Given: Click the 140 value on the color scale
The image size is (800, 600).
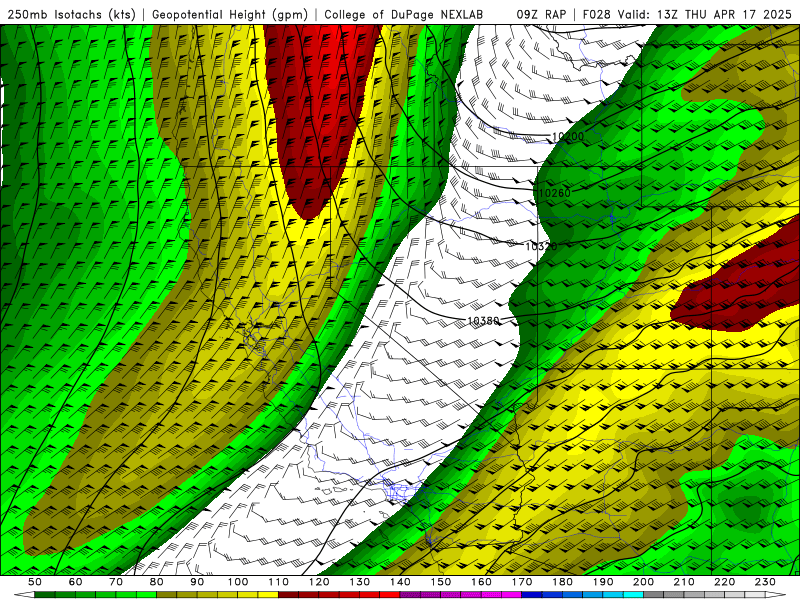Looking at the screenshot, I should [400, 582].
